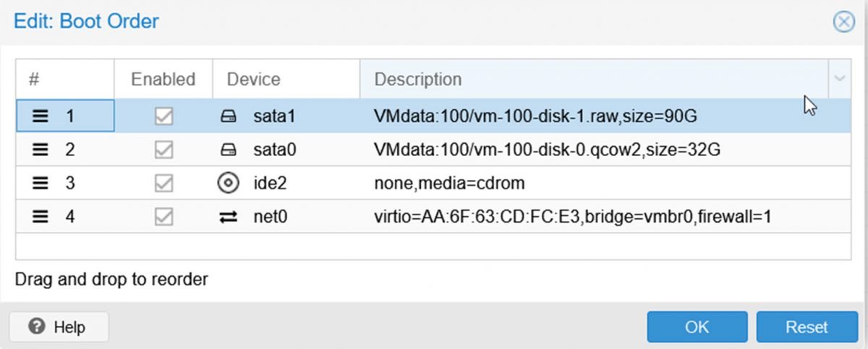Viewport: 868px width, 349px height.
Task: Disable net0 via its Enabled checkbox
Action: tap(163, 216)
